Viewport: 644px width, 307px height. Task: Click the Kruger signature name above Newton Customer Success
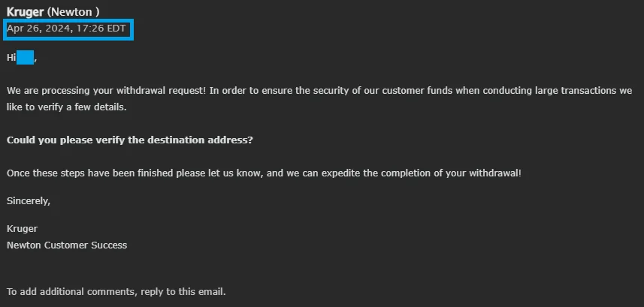22,228
